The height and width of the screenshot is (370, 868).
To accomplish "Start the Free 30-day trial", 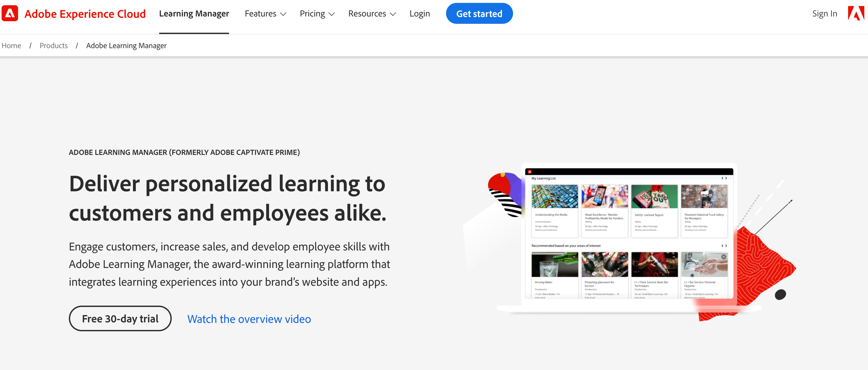I will (x=120, y=318).
